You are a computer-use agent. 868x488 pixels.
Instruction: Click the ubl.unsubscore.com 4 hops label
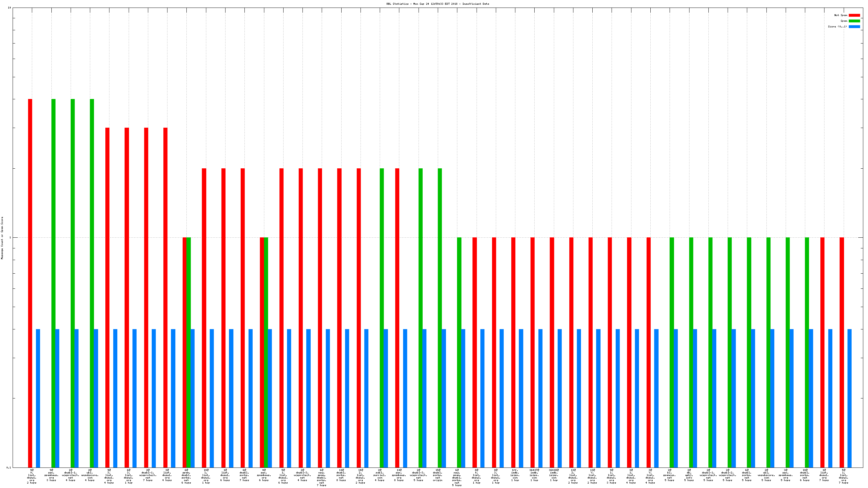point(90,475)
